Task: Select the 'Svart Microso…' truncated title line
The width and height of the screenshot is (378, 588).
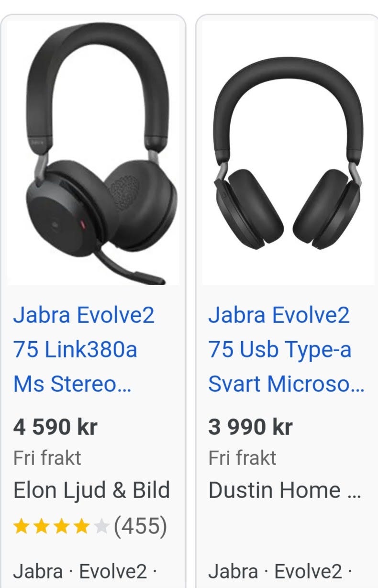Action: 286,384
